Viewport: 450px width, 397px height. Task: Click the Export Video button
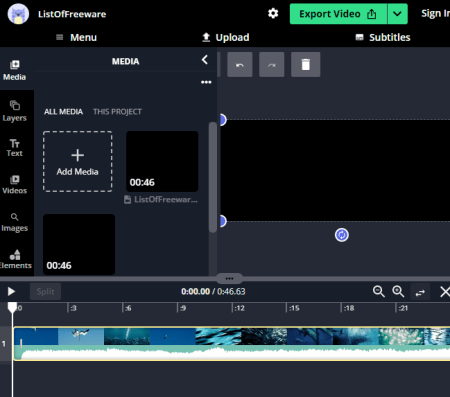point(338,14)
